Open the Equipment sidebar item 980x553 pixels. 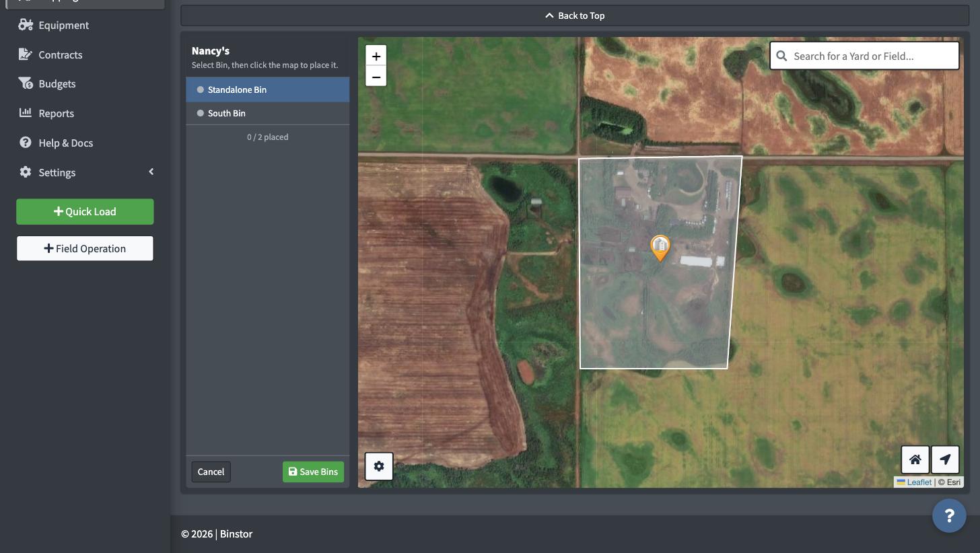tap(63, 25)
